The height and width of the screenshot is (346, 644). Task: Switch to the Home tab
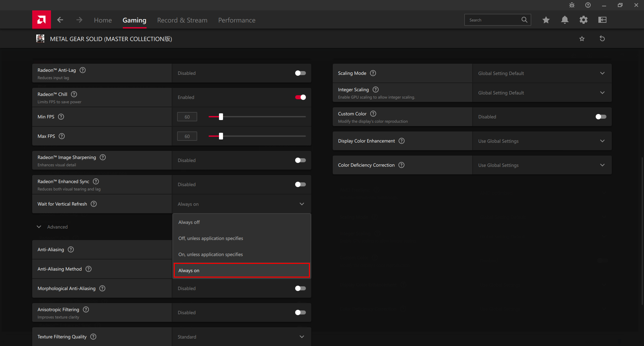(103, 20)
